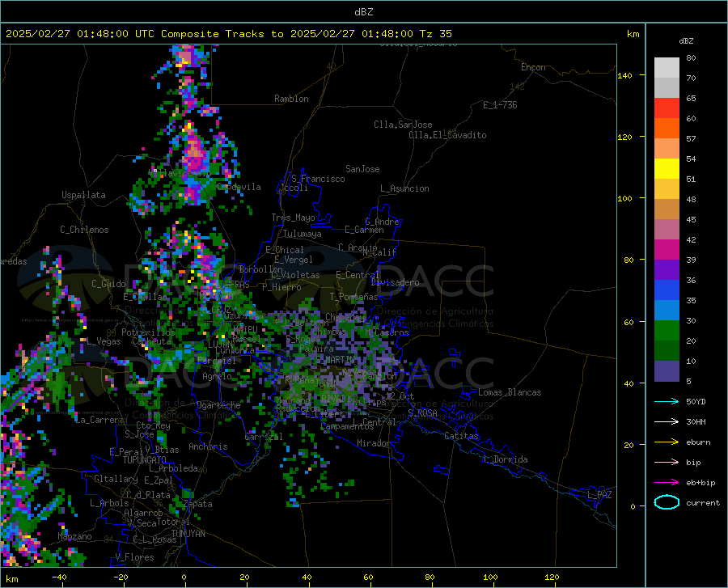Select the Ramblon map label
The width and height of the screenshot is (728, 588).
[x=291, y=99]
